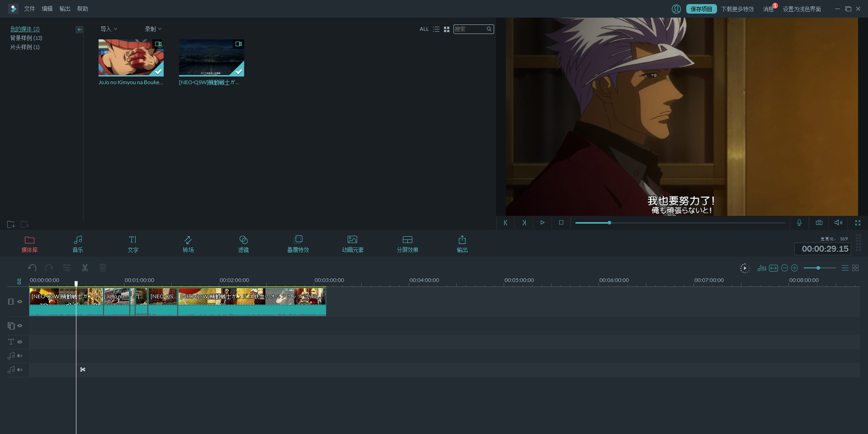The height and width of the screenshot is (434, 868).
Task: Expand the 录制 record dropdown
Action: point(153,29)
